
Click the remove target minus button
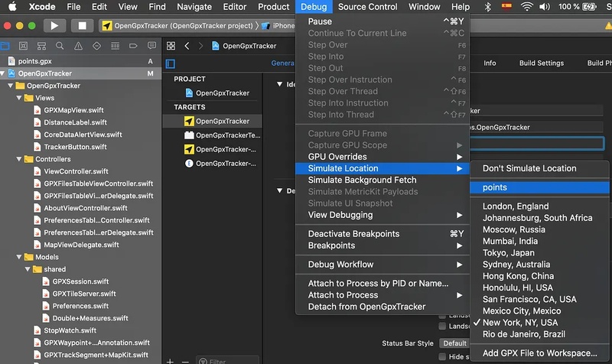point(185,361)
